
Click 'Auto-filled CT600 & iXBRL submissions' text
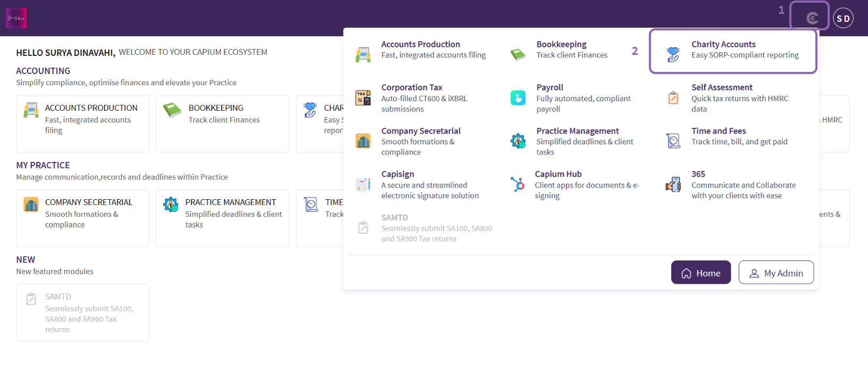424,104
